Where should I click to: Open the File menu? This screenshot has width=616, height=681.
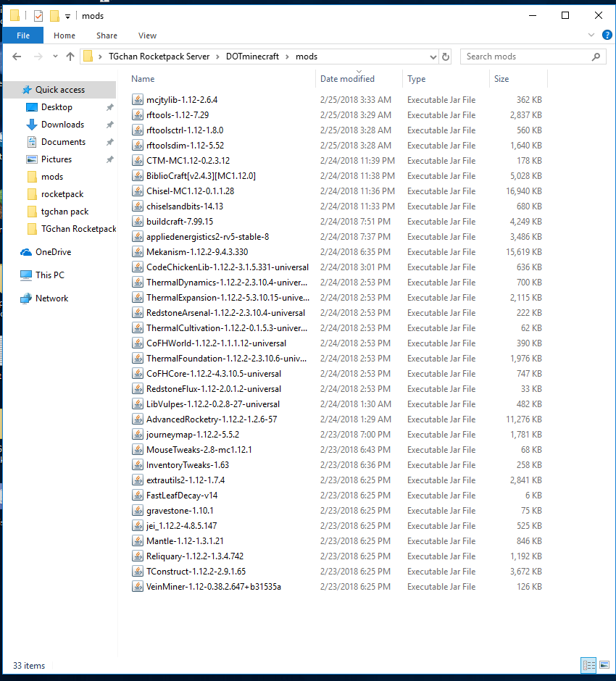(22, 35)
